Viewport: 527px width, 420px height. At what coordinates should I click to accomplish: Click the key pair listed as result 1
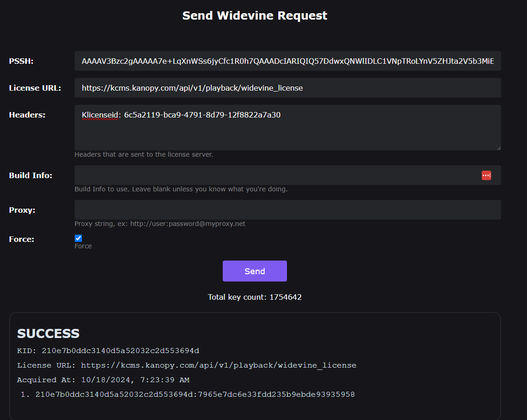[195, 394]
